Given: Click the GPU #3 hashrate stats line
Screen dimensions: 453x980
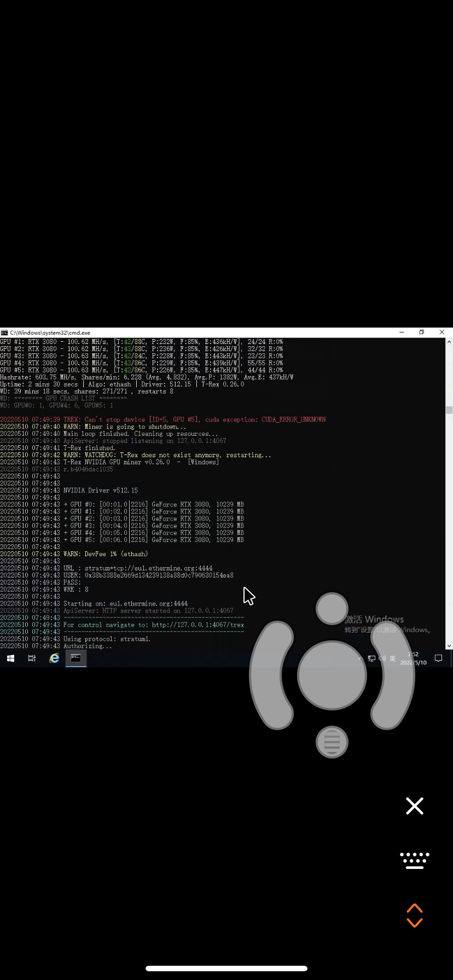Looking at the screenshot, I should click(142, 355).
